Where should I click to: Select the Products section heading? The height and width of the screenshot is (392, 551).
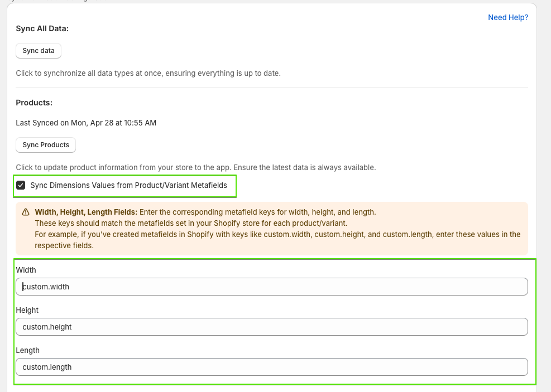34,103
